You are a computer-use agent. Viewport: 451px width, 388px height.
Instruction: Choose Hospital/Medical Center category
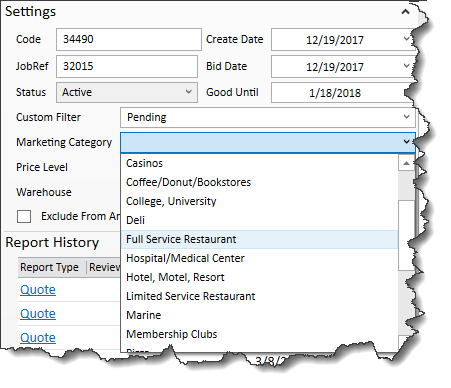(x=259, y=258)
